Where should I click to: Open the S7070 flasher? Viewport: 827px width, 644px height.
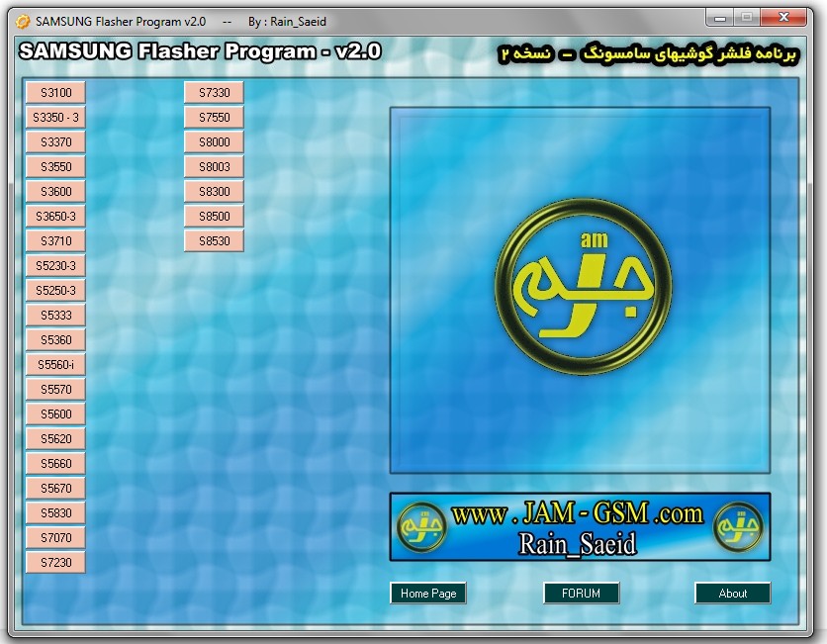pos(56,538)
